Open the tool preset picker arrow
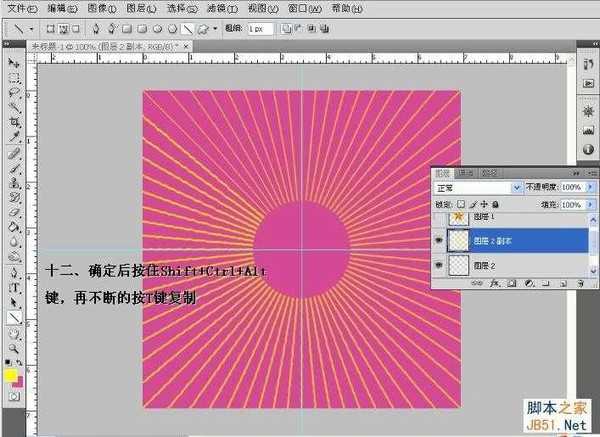Image resolution: width=600 pixels, height=437 pixels. coord(31,29)
